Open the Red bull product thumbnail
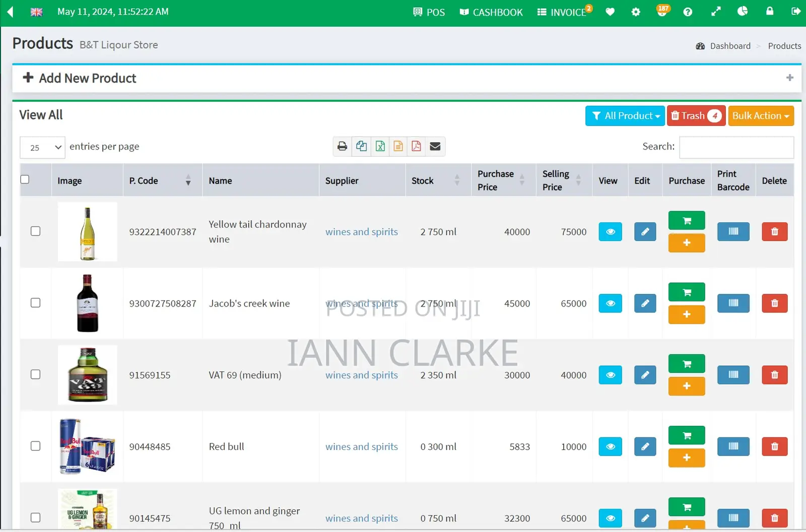The width and height of the screenshot is (806, 532). click(88, 446)
